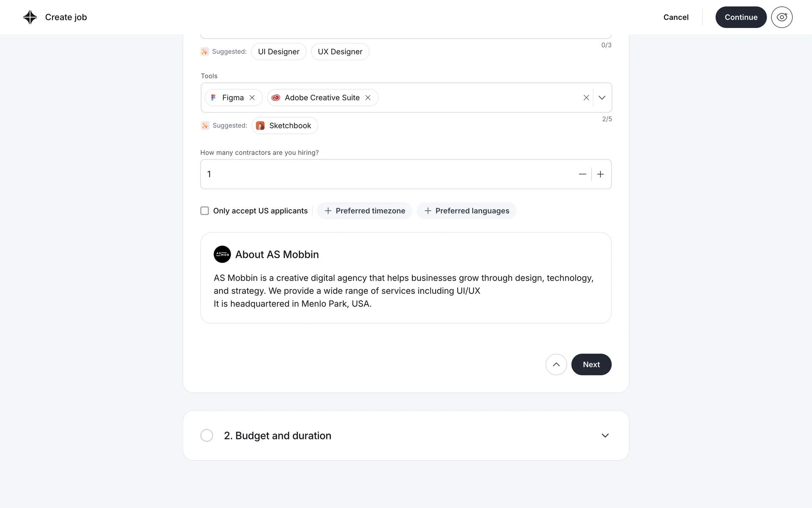Increase the contractor count with plus
Viewport: 812px width, 508px height.
pos(601,174)
